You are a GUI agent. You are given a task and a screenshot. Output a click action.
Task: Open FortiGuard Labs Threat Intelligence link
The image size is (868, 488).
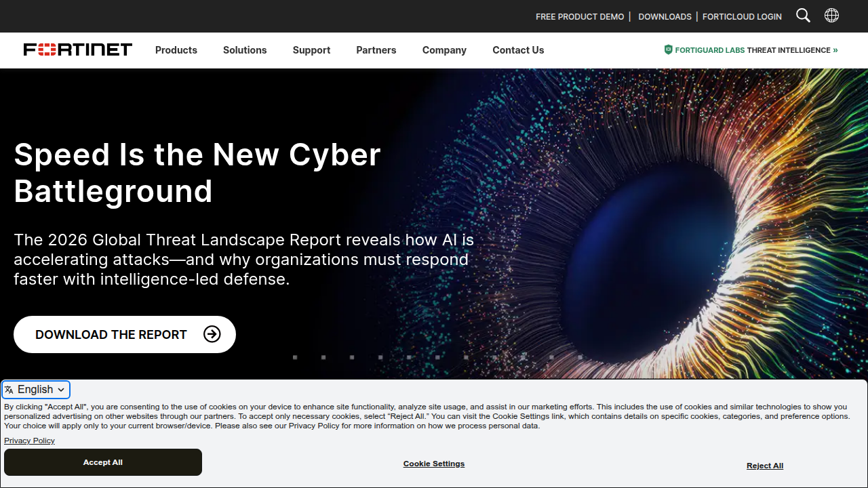tap(751, 50)
